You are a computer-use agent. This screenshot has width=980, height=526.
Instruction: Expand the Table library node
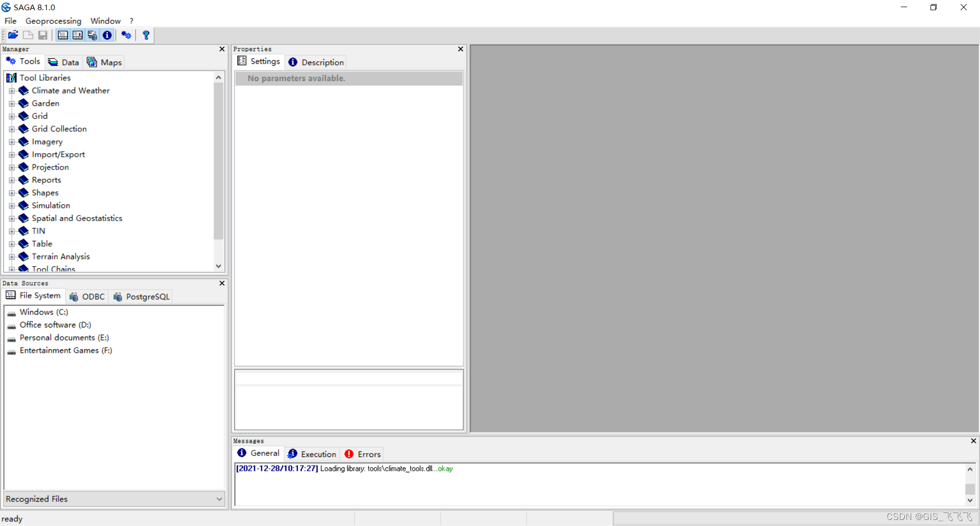12,244
